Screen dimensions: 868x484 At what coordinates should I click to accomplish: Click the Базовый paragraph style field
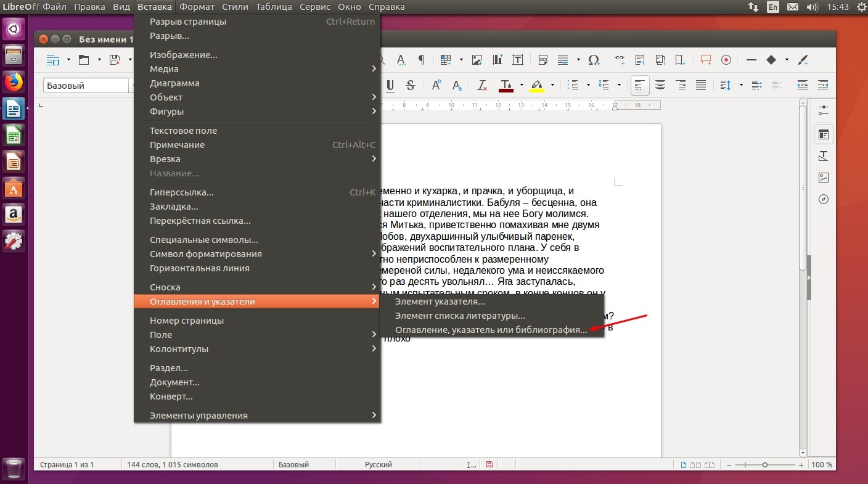[x=85, y=86]
